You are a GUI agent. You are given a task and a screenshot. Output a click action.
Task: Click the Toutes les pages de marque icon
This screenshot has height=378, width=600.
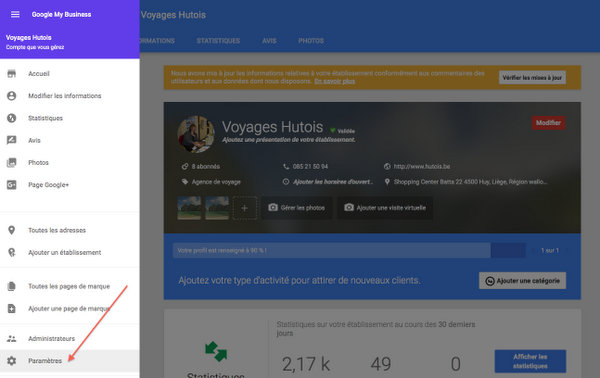[x=11, y=286]
